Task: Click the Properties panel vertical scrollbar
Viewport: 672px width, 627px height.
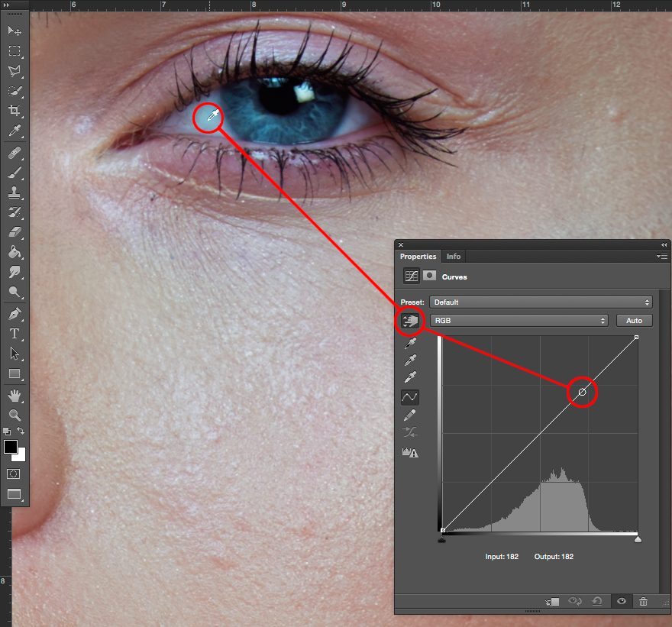Action: point(664,441)
